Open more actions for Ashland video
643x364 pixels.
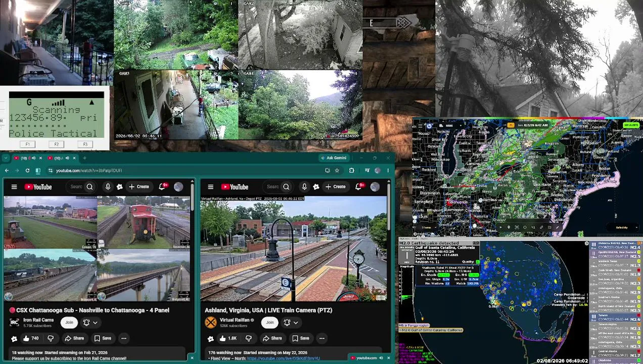(x=321, y=338)
